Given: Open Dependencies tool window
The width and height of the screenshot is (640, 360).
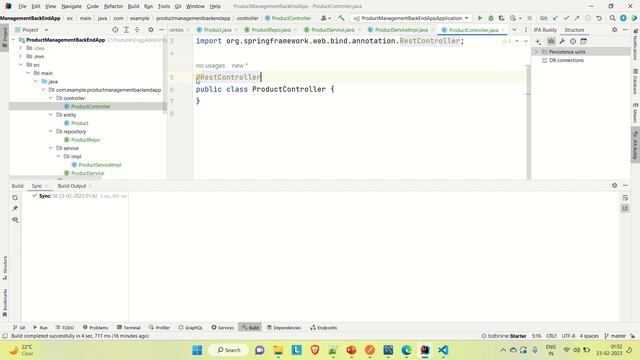Looking at the screenshot, I should [x=284, y=327].
